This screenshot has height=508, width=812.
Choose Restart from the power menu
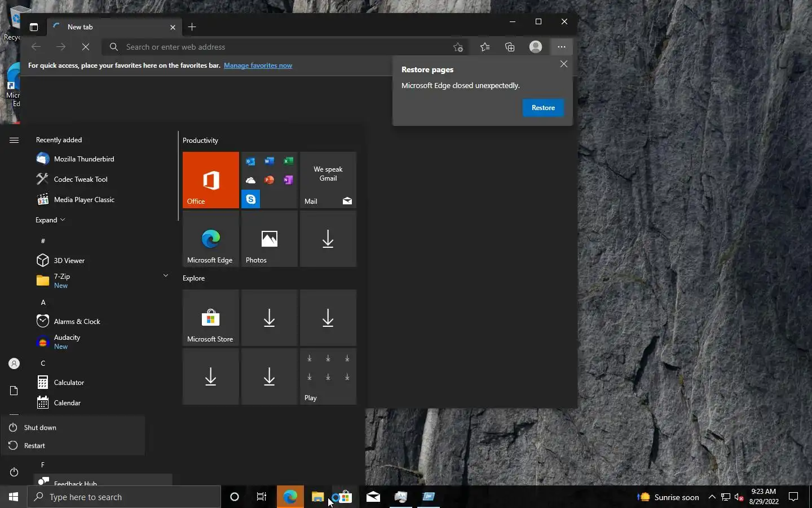click(73, 446)
